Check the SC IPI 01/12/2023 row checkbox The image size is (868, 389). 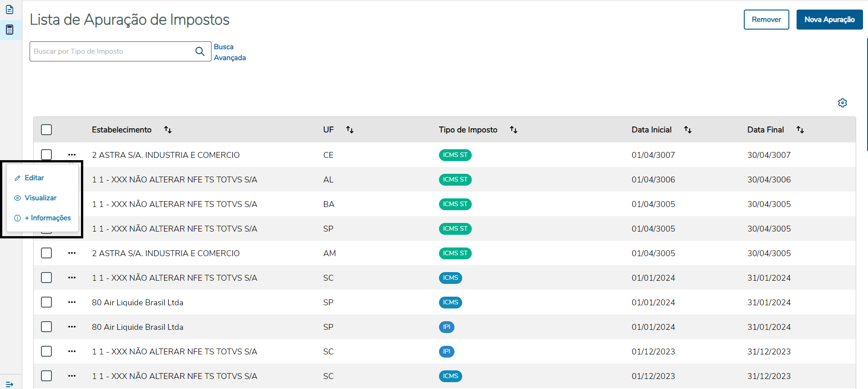[x=46, y=351]
